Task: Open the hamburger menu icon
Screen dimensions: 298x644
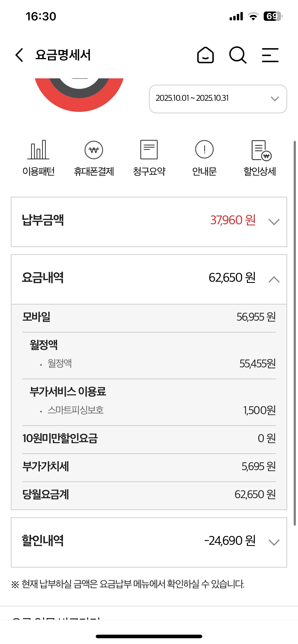Action: click(270, 55)
